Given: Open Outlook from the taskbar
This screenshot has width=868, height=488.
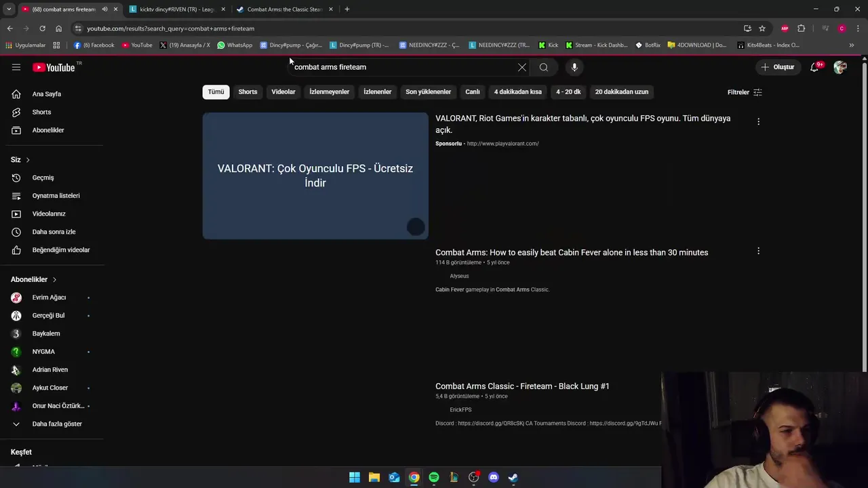Looking at the screenshot, I should 394,477.
